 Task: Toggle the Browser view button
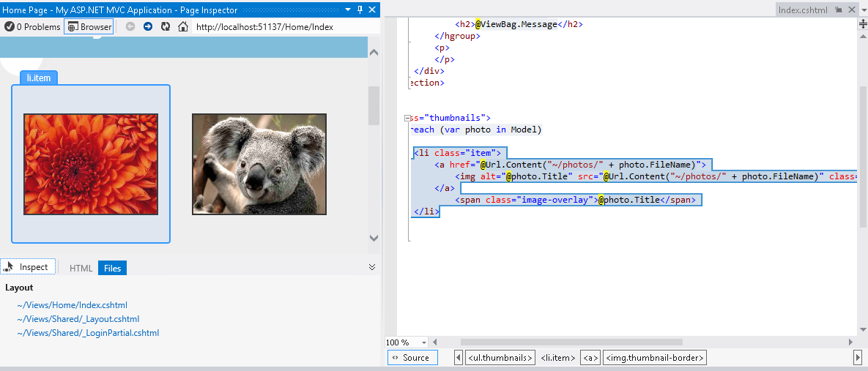pyautogui.click(x=89, y=27)
